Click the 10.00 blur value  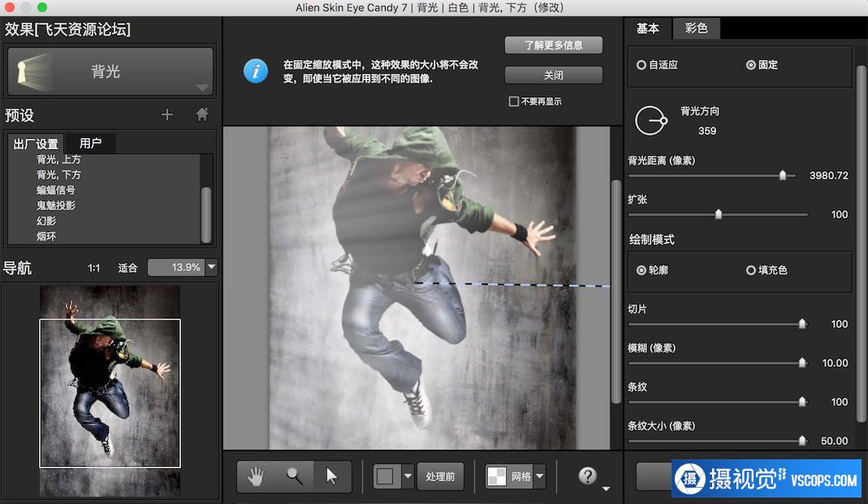click(x=835, y=363)
